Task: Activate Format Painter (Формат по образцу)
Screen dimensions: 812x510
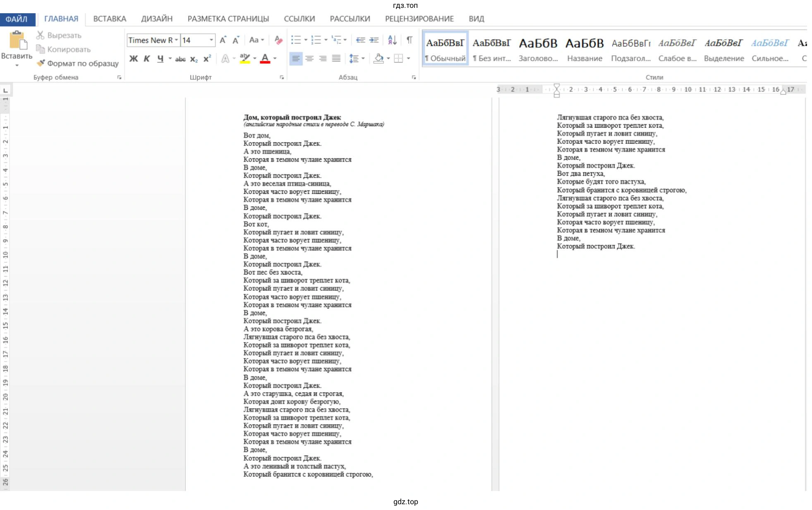Action: [x=79, y=63]
